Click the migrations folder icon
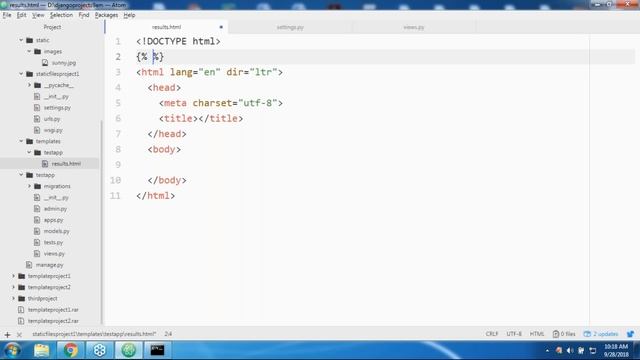 pos(38,186)
